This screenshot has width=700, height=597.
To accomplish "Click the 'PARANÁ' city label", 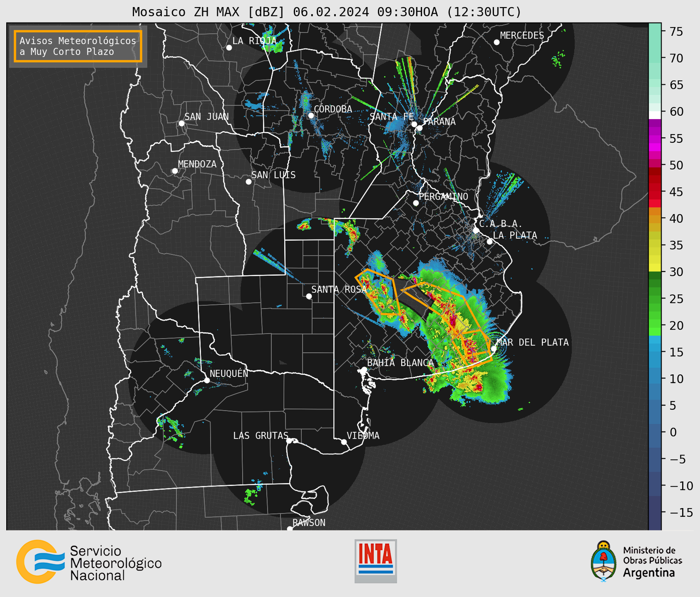I will (439, 121).
